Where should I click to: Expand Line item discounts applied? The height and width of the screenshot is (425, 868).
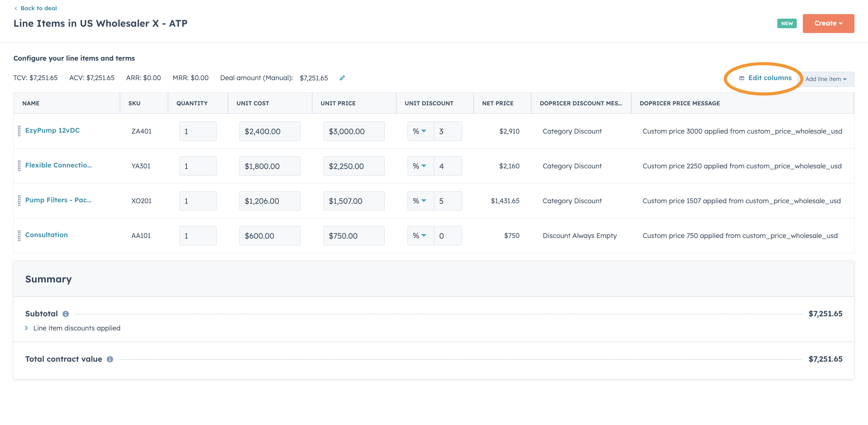(x=73, y=328)
